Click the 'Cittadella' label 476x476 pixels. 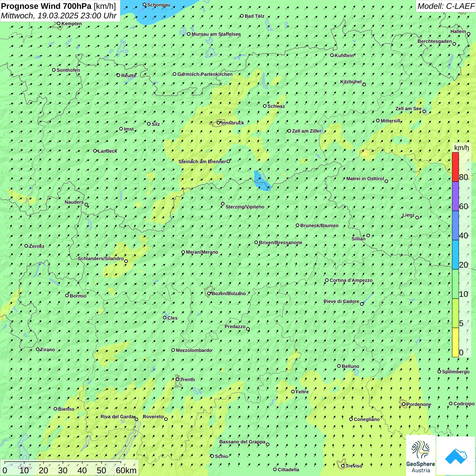(289, 470)
